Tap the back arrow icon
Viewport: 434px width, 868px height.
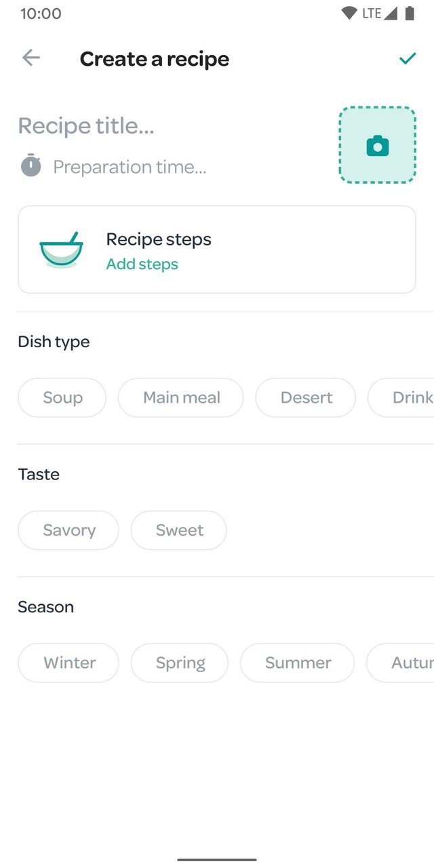[x=31, y=58]
